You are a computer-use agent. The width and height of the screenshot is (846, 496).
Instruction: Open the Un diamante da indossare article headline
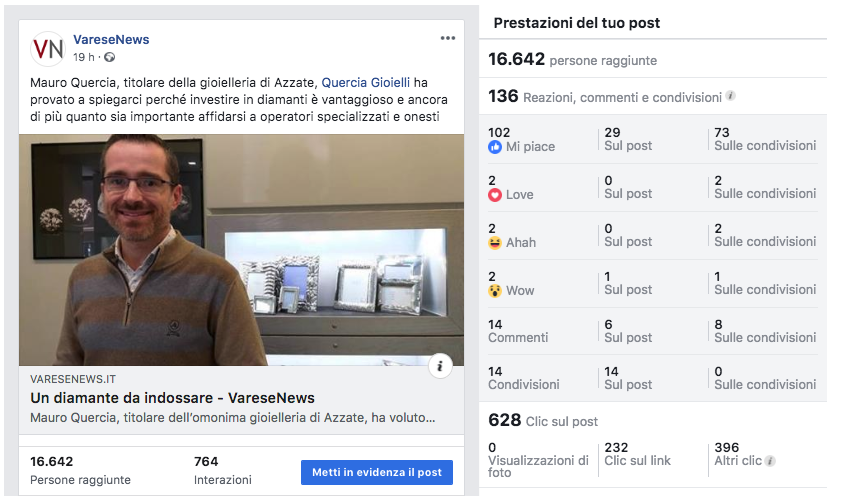click(173, 398)
